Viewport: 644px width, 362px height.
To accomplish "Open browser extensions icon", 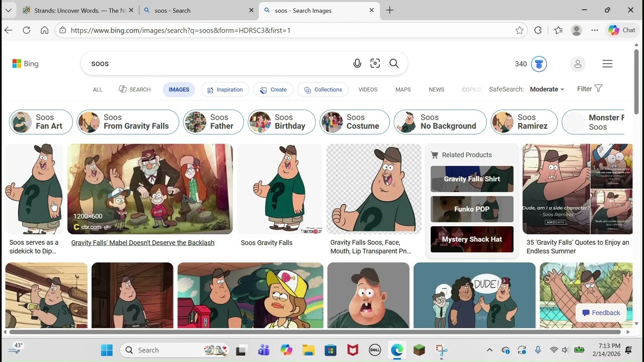I will (538, 30).
